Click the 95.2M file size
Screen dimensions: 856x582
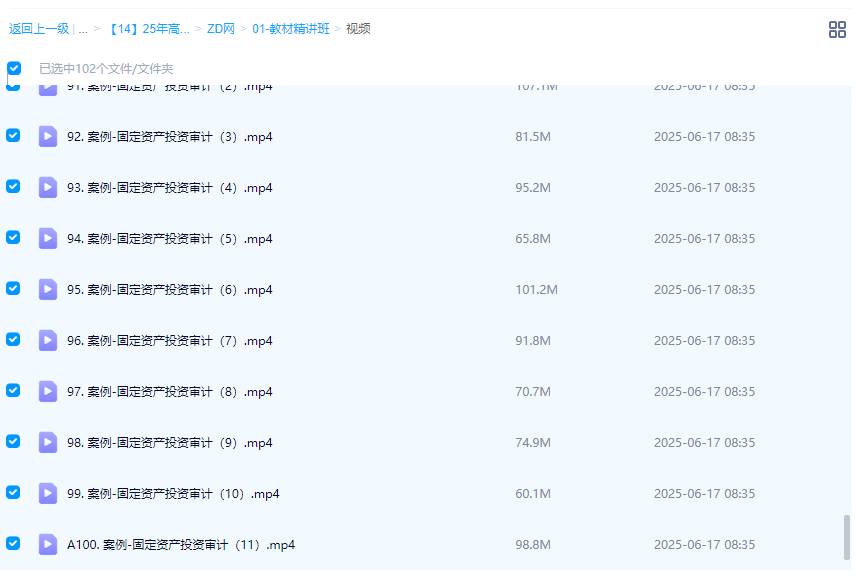coord(533,188)
